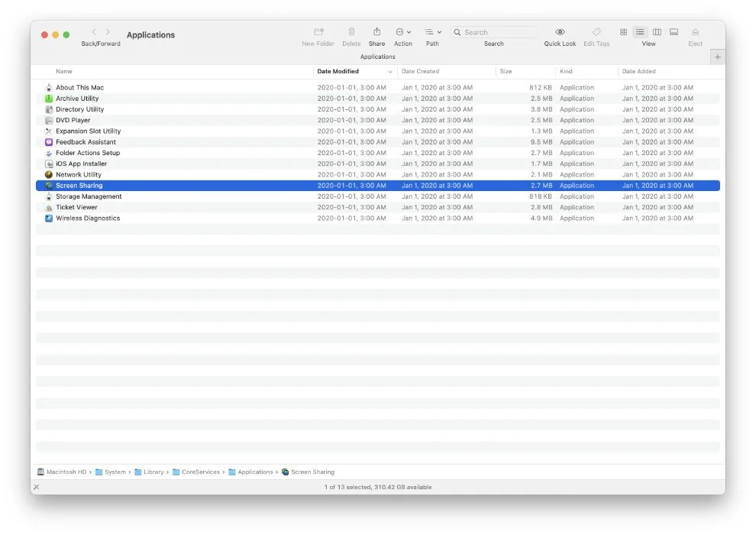The image size is (756, 535).
Task: Click the X icon in status bar
Action: (x=36, y=487)
